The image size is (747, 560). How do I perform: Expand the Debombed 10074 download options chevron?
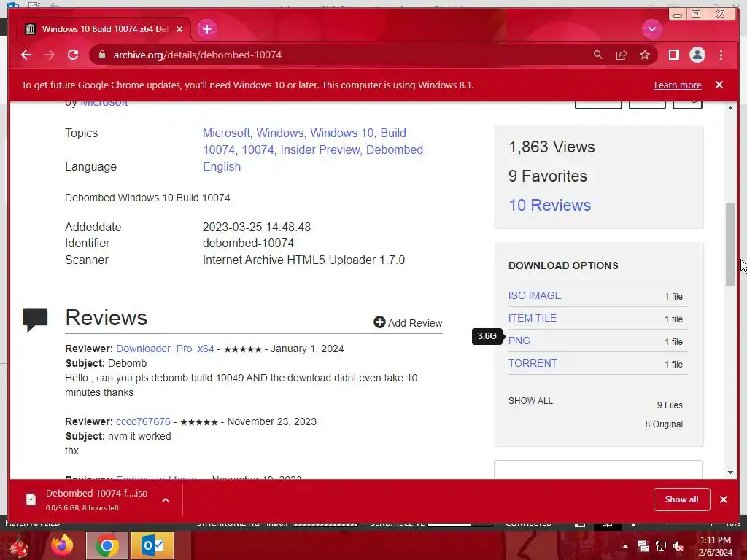point(166,500)
